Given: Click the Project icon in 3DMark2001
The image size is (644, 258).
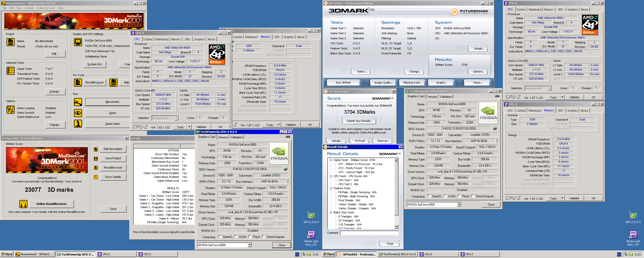Looking at the screenshot, I should 11,42.
